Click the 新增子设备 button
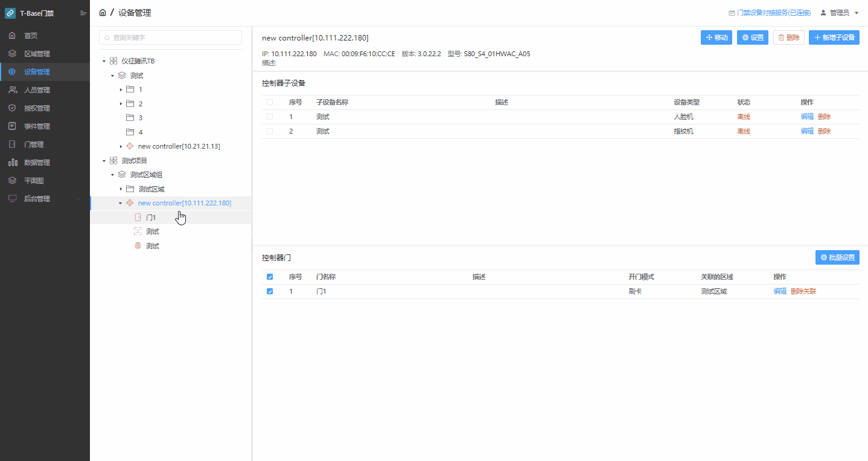868x461 pixels. pos(834,37)
